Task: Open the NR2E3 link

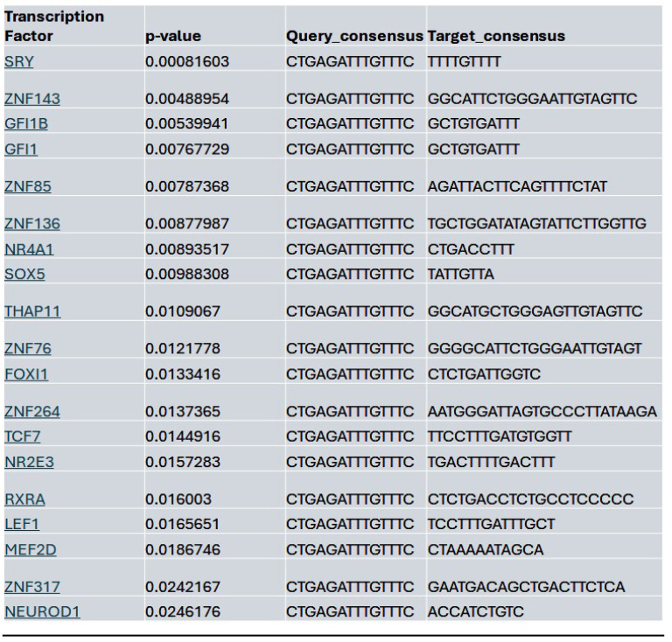Action: pos(29,463)
